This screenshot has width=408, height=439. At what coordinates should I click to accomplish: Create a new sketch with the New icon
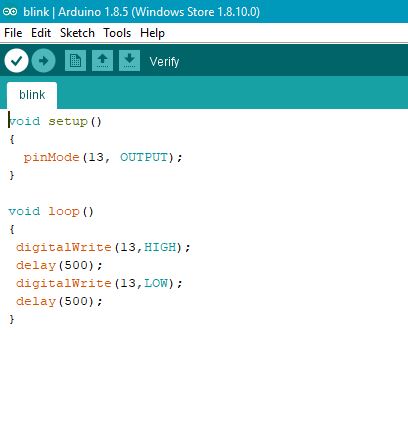(x=75, y=60)
